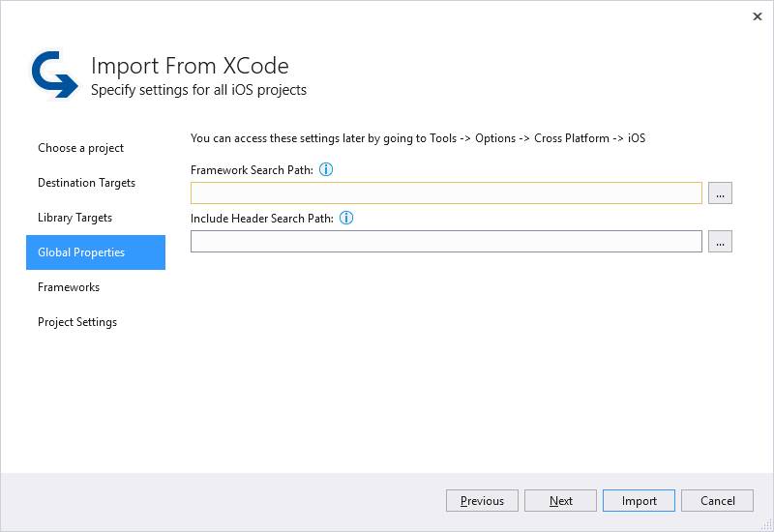Focus the Include Header Search Path text field

pyautogui.click(x=446, y=241)
